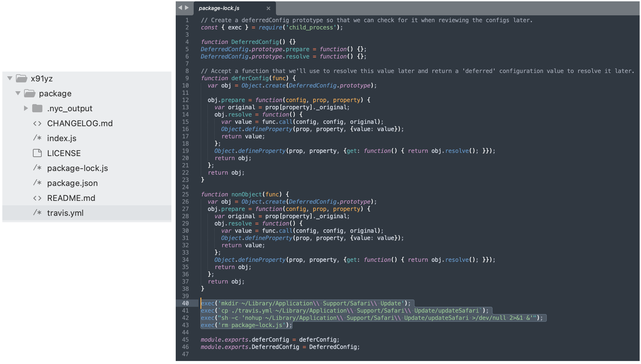641x364 pixels.
Task: Collapse the x91yz folder tree
Action: pyautogui.click(x=10, y=79)
